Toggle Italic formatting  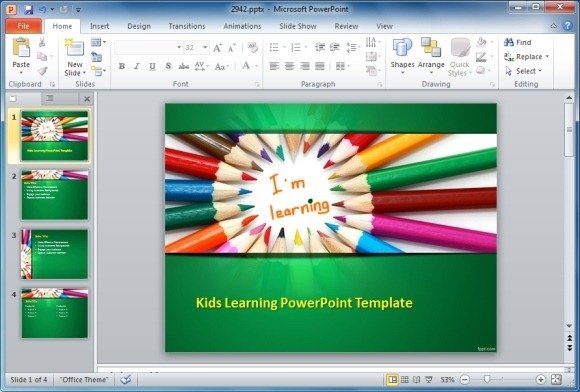click(136, 67)
